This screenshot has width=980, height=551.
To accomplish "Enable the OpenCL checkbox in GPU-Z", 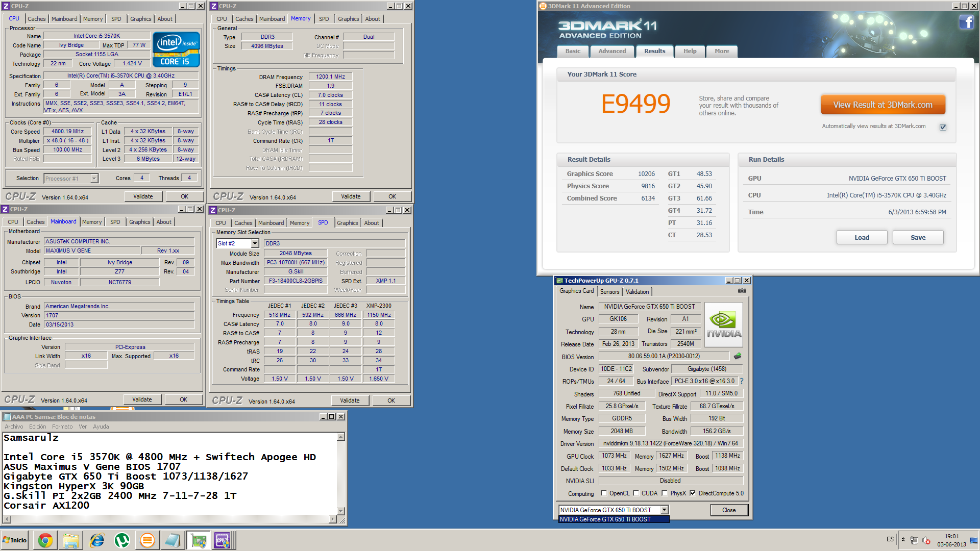I will click(x=604, y=493).
